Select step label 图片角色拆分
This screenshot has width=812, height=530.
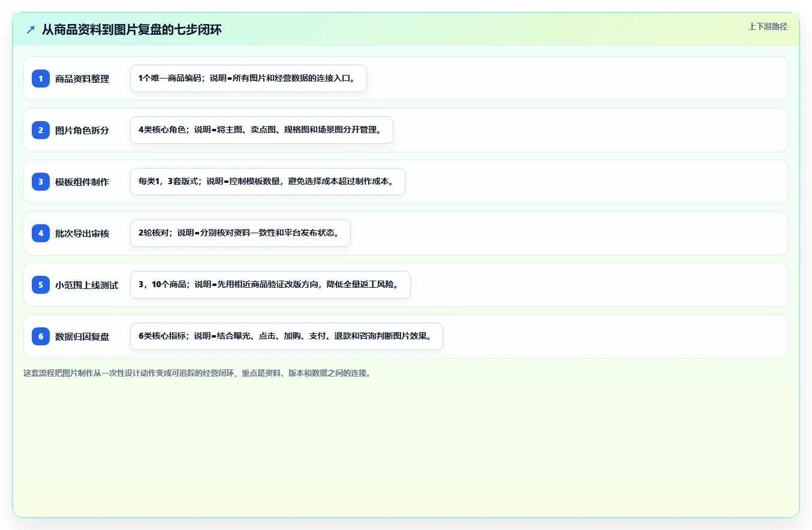pyautogui.click(x=82, y=130)
